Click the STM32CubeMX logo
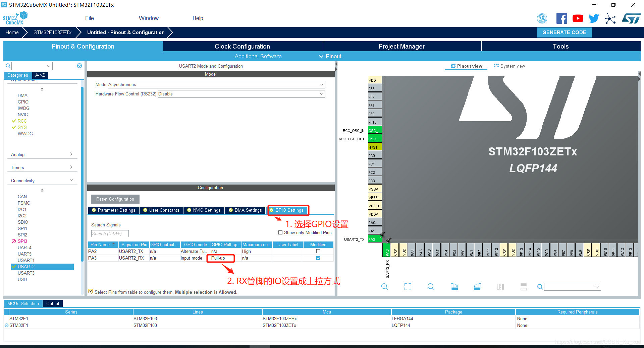The width and height of the screenshot is (644, 348). [x=15, y=18]
